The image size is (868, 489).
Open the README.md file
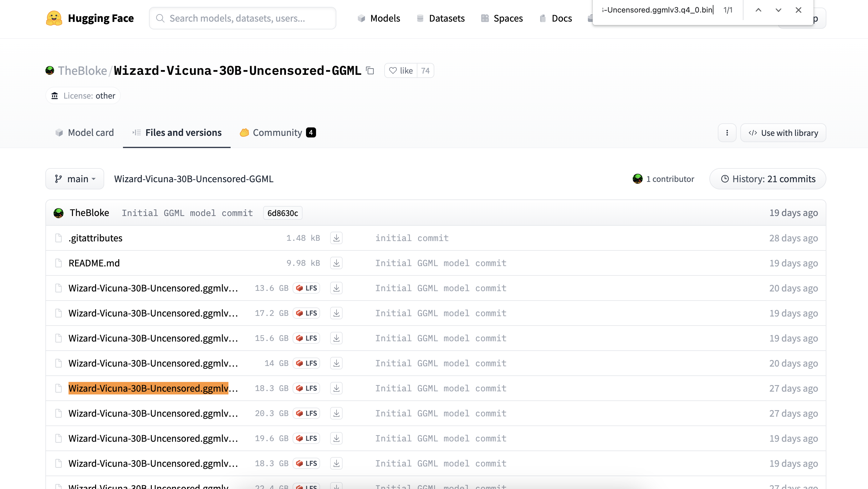[94, 263]
